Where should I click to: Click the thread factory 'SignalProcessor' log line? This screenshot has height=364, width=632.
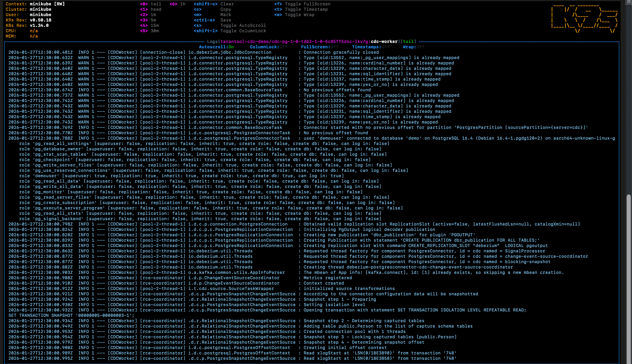277,251
